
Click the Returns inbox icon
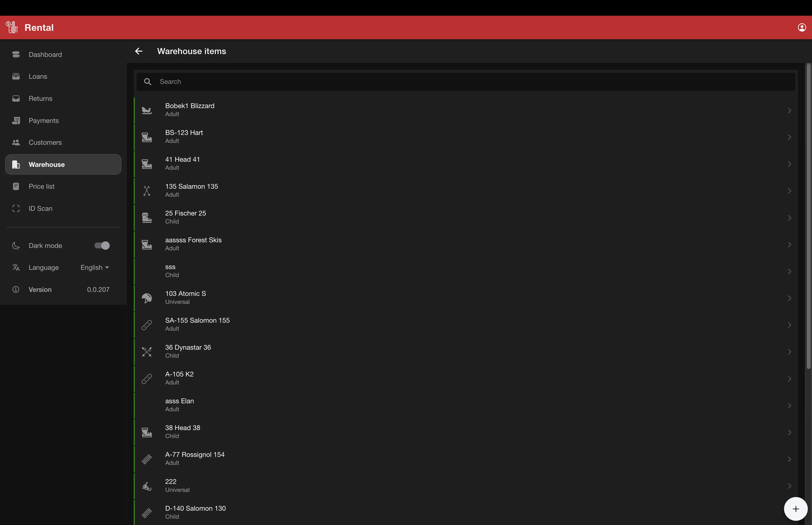pos(16,98)
